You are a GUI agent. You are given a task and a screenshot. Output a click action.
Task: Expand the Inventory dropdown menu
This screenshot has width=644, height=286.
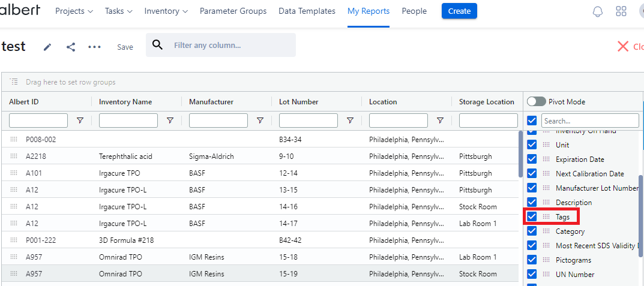click(166, 11)
